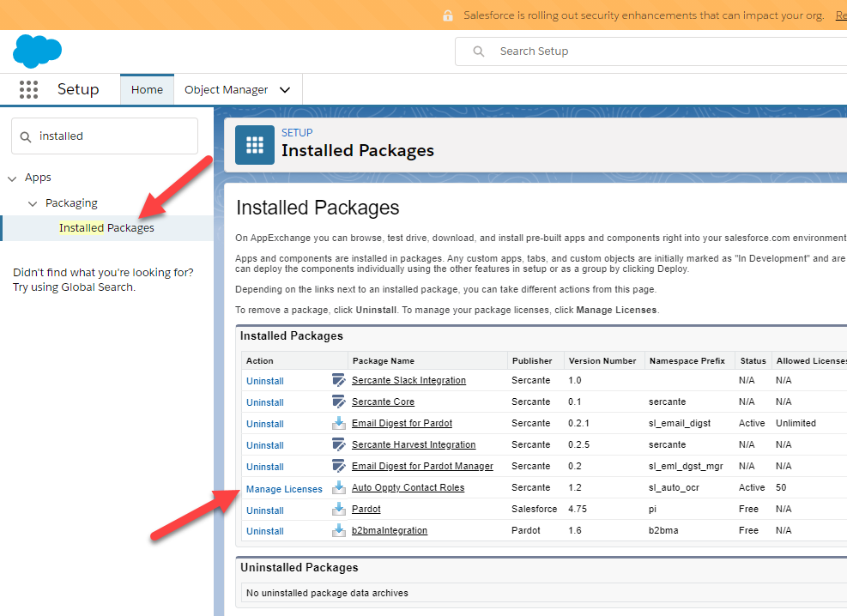Uninstall the b2bmaIntegration package
Image resolution: width=847 pixels, height=616 pixels.
264,531
